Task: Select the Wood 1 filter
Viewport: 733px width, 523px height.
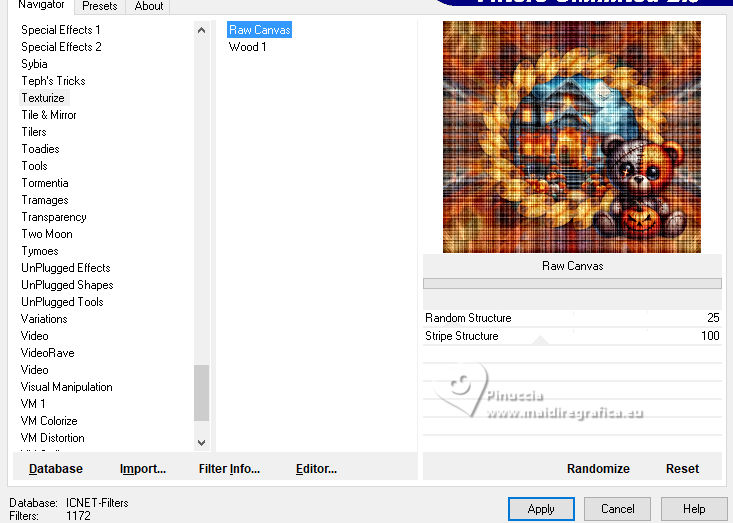Action: 247,47
